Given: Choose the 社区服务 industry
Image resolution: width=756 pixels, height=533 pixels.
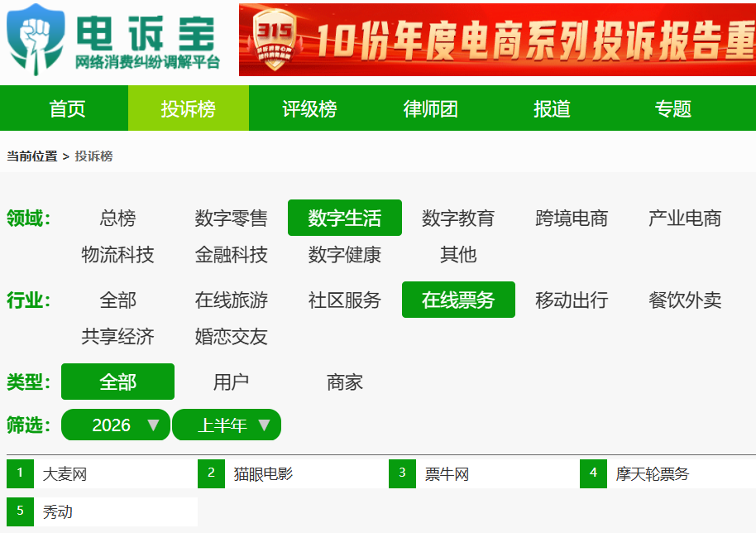Looking at the screenshot, I should pyautogui.click(x=345, y=300).
